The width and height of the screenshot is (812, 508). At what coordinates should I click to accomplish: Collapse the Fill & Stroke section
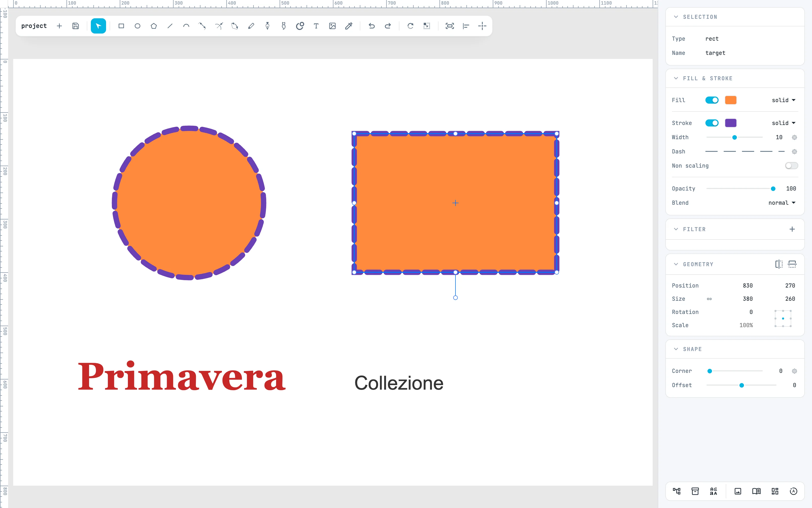(x=676, y=78)
